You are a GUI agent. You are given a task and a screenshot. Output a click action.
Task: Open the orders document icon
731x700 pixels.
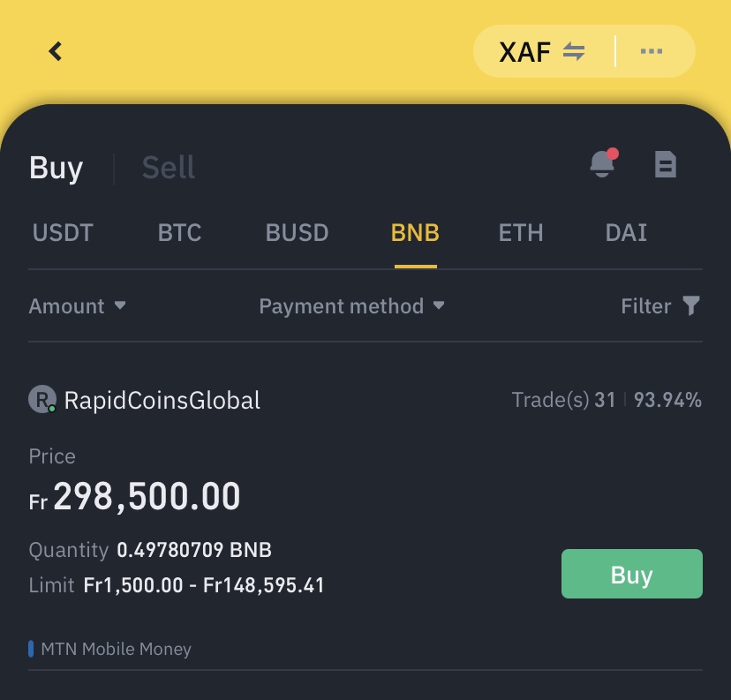tap(665, 164)
